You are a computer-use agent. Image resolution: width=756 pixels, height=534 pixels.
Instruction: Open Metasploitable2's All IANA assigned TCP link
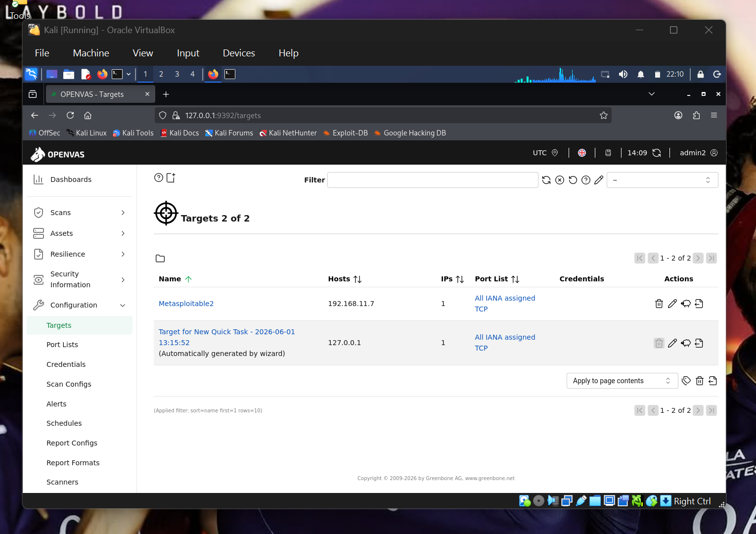coord(505,304)
